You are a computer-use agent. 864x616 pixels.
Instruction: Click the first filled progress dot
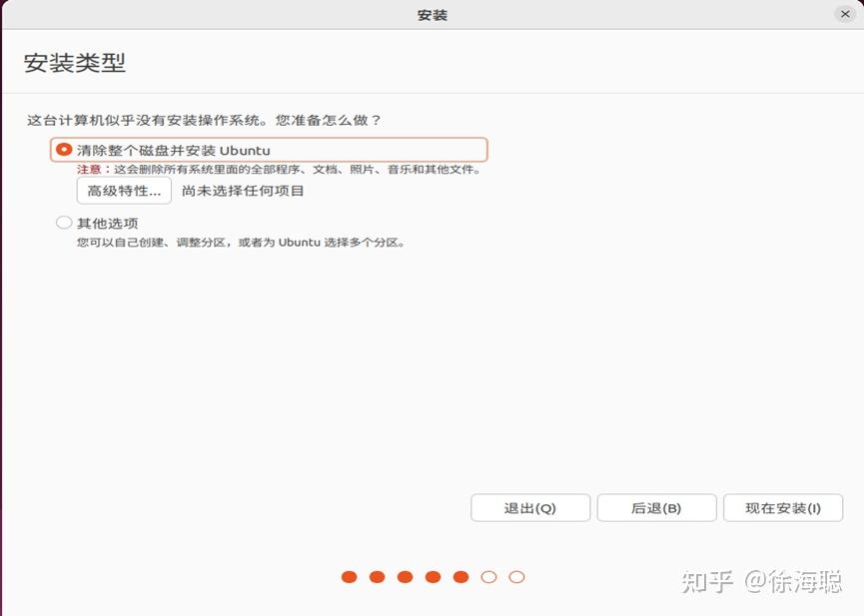click(349, 576)
